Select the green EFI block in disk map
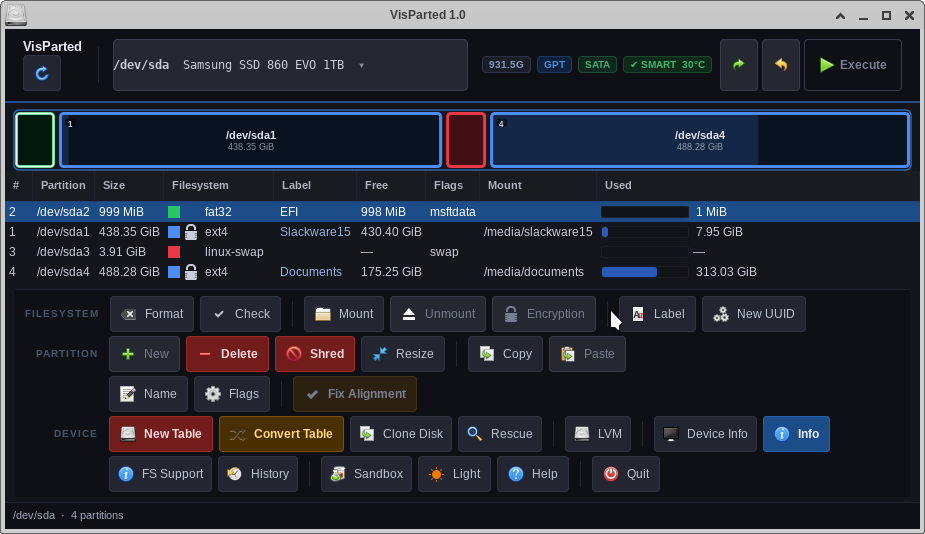Screen dimensions: 925x534 click(x=35, y=140)
